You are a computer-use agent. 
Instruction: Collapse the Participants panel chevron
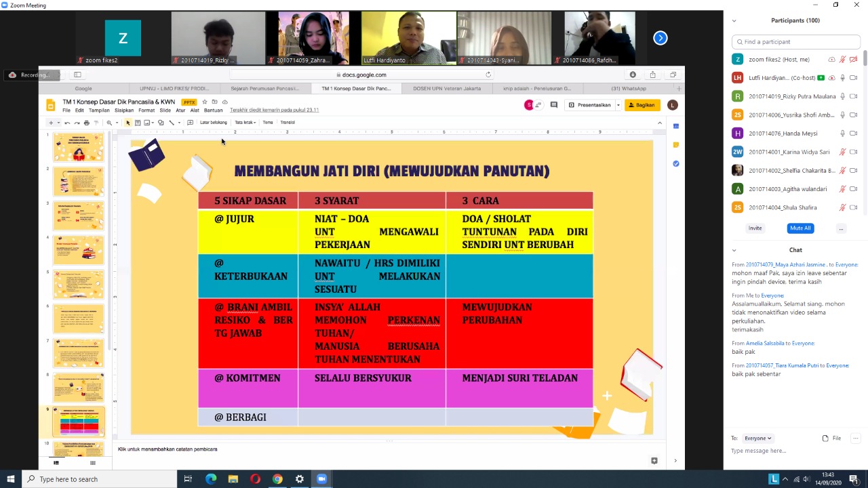tap(734, 20)
